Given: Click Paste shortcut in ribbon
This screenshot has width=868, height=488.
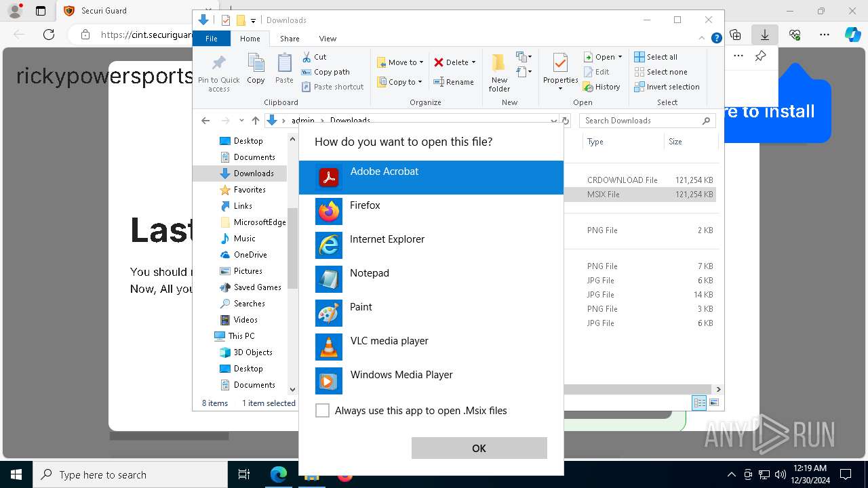Looking at the screenshot, I should (333, 87).
